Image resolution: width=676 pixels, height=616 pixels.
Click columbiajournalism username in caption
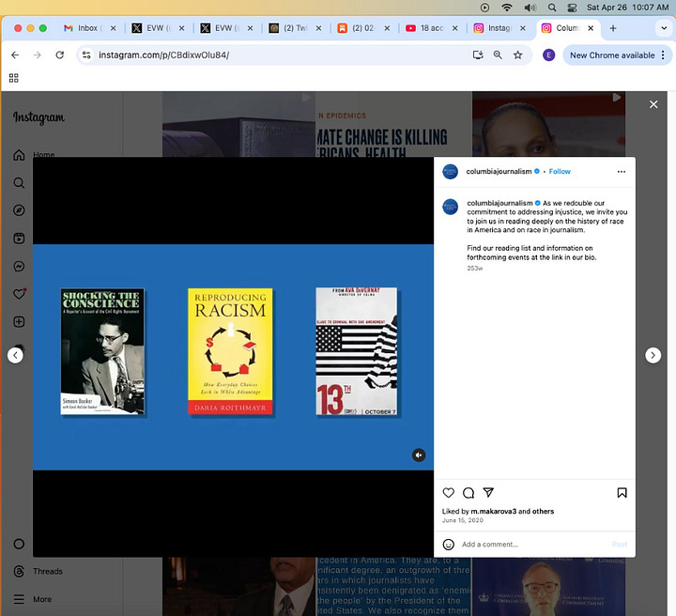[499, 203]
